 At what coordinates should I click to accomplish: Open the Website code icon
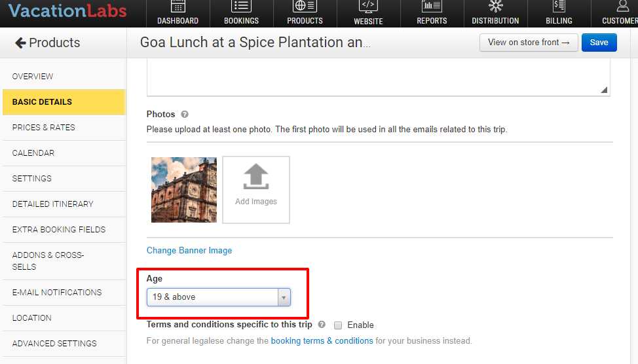click(368, 7)
